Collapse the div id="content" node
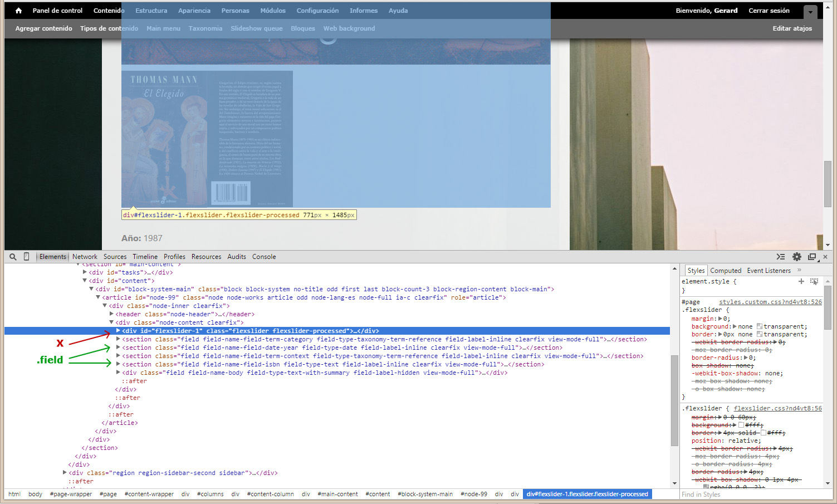837x504 pixels. tap(85, 281)
